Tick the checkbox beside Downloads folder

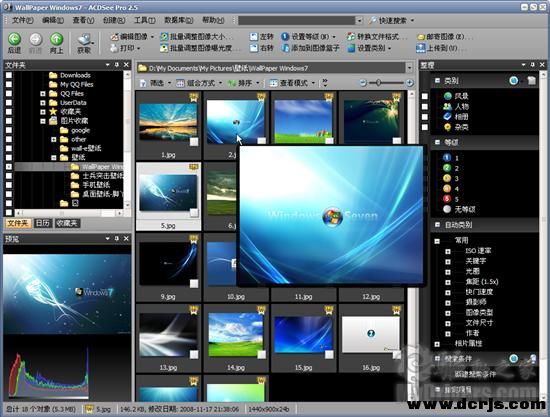9,75
